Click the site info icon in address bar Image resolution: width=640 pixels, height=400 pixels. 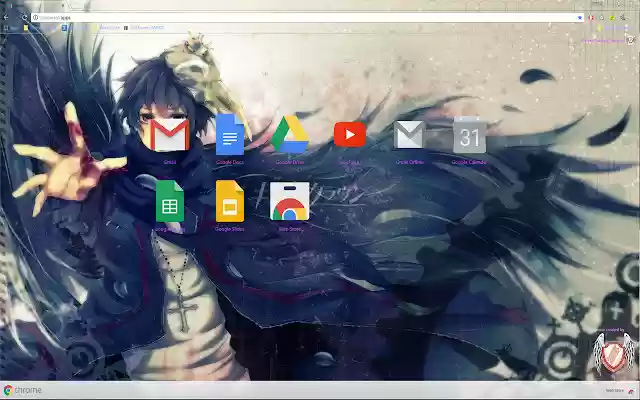pos(36,18)
